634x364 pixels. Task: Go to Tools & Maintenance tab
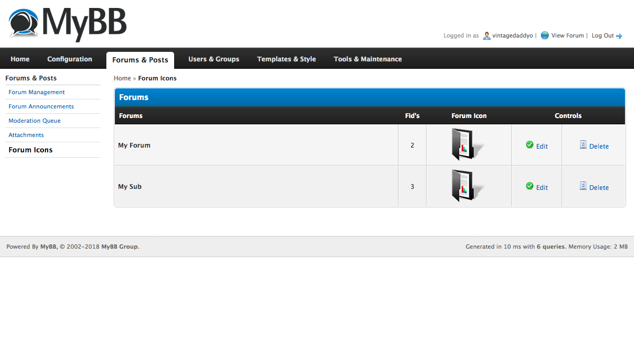tap(368, 59)
